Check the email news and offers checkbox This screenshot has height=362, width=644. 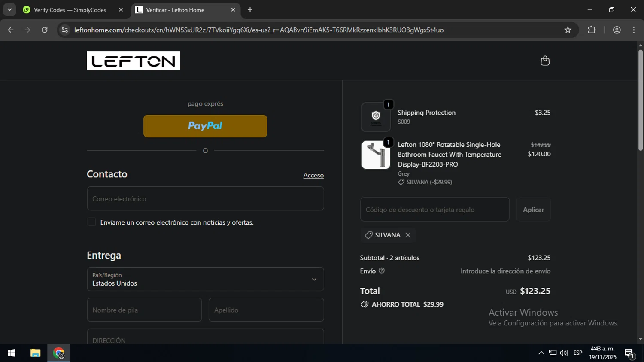pos(91,222)
